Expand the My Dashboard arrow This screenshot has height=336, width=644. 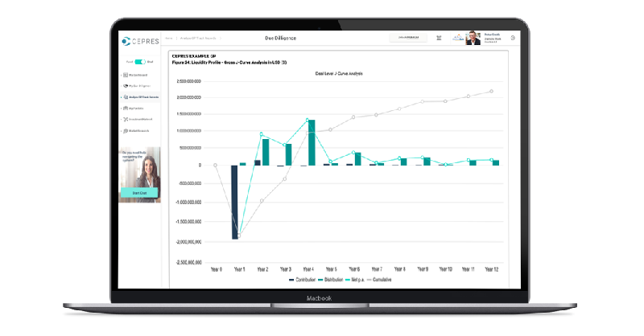pos(122,75)
